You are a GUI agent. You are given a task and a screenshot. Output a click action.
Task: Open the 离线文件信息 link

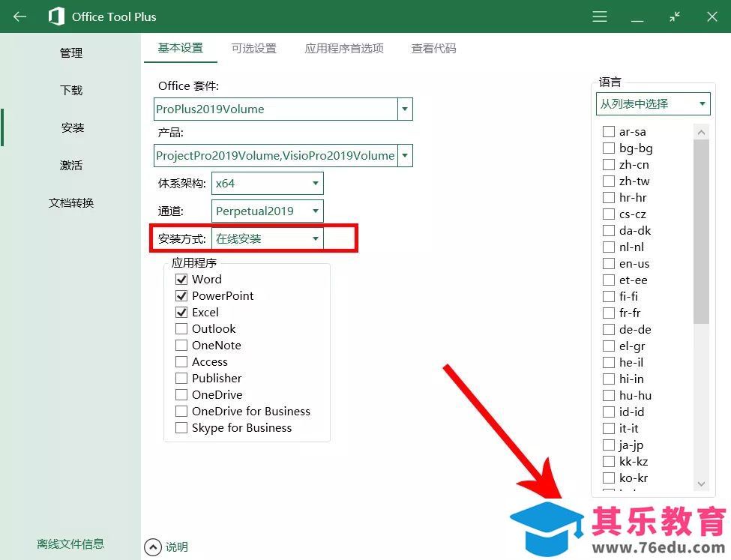click(70, 544)
